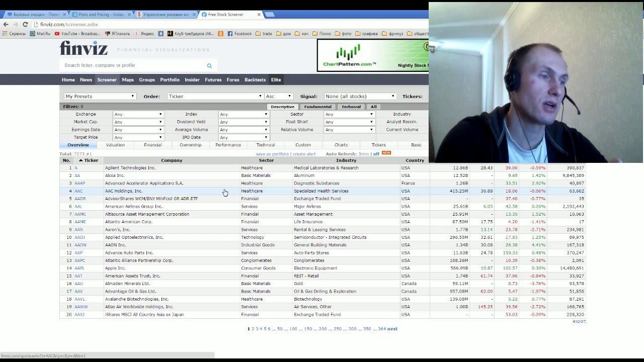Open the Психо bookmarks folder
Screen dimensions: 644x362
tap(321, 34)
